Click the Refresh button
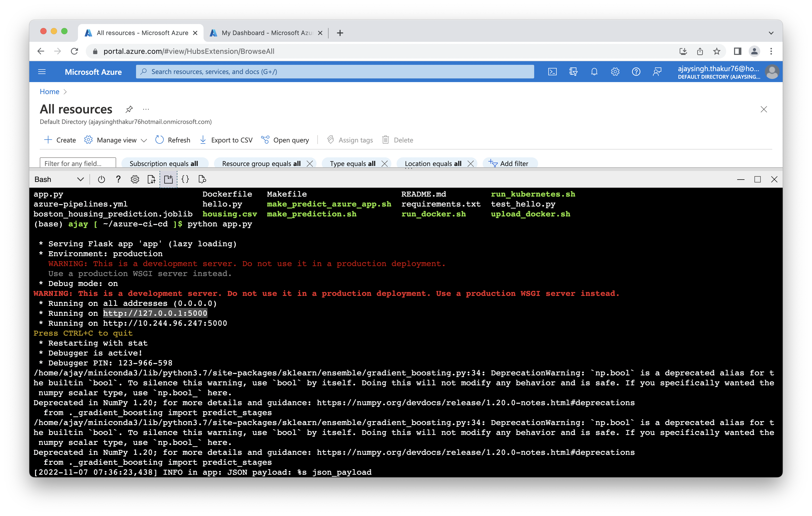This screenshot has height=516, width=812. [x=173, y=140]
